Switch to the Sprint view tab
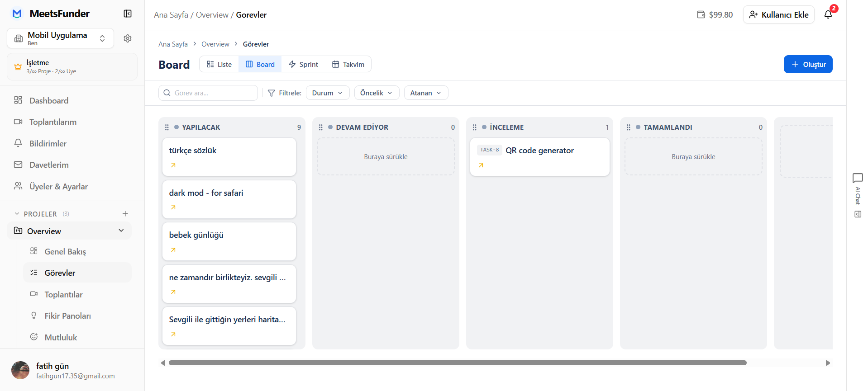868x391 pixels. click(304, 64)
